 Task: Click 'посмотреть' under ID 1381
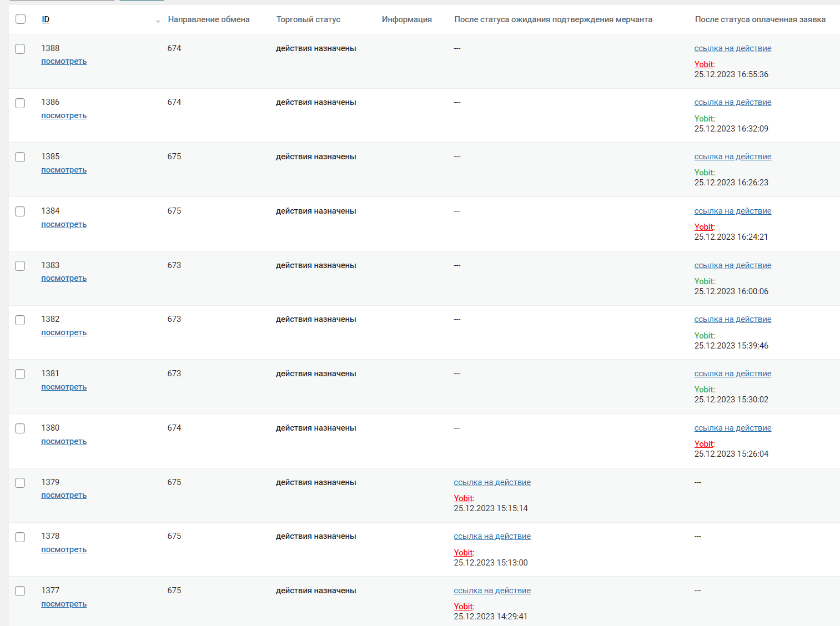coord(64,387)
